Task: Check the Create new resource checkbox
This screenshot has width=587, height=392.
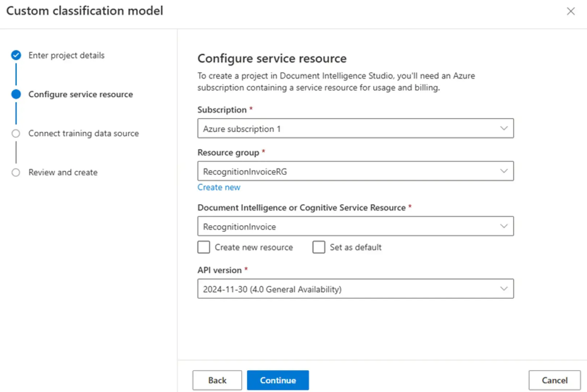Action: [x=204, y=247]
